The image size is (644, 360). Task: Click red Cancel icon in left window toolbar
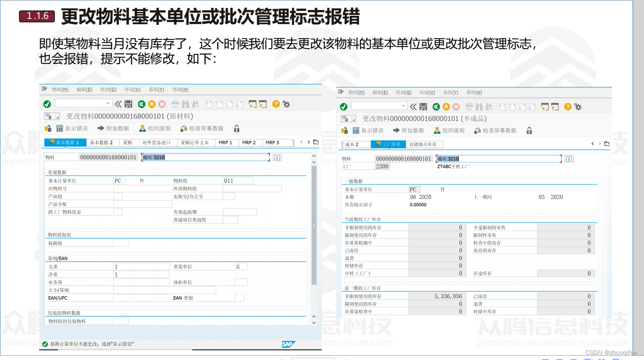[x=162, y=104]
